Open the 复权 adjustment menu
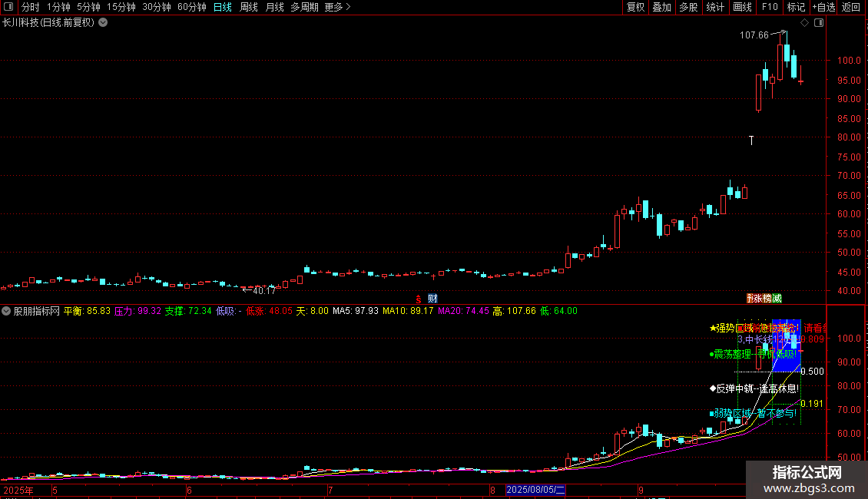Image resolution: width=868 pixels, height=499 pixels. (635, 7)
